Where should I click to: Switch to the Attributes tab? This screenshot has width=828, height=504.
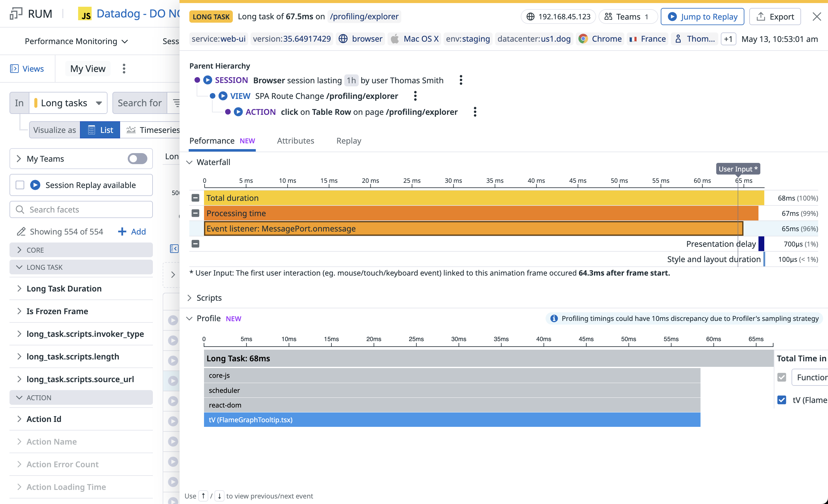point(295,141)
